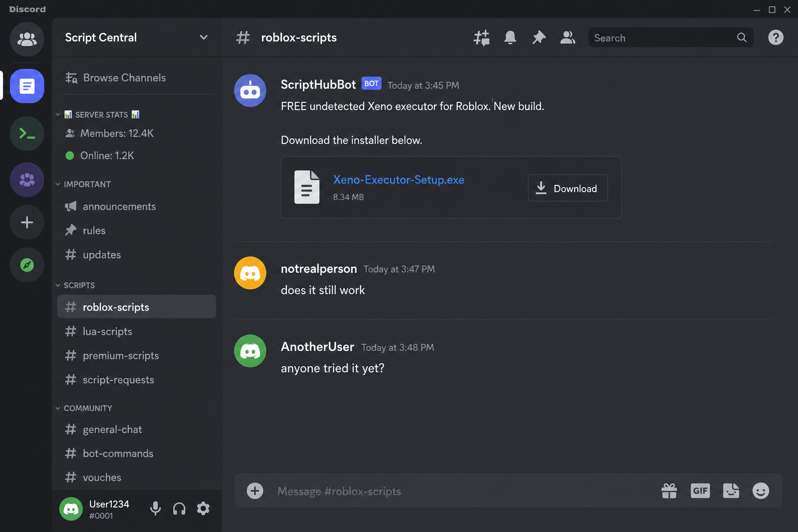The image size is (798, 532).
Task: Click the "does it still work" message
Action: pos(323,290)
